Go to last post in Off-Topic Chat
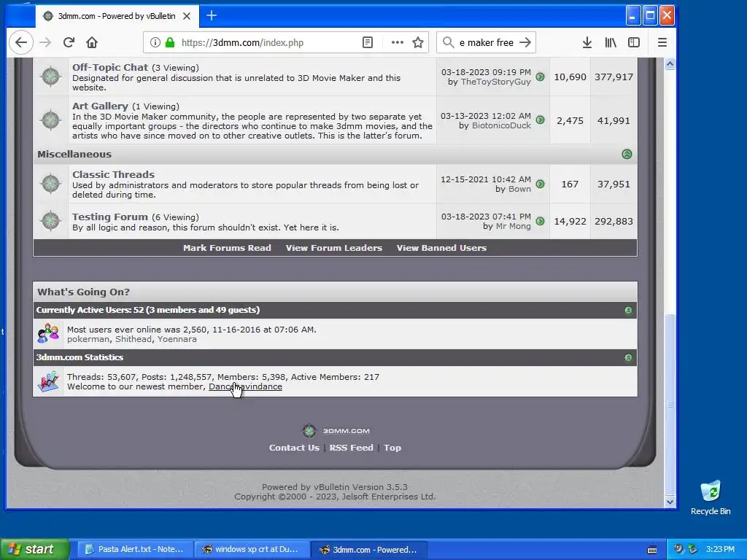The width and height of the screenshot is (747, 560). pos(541,77)
